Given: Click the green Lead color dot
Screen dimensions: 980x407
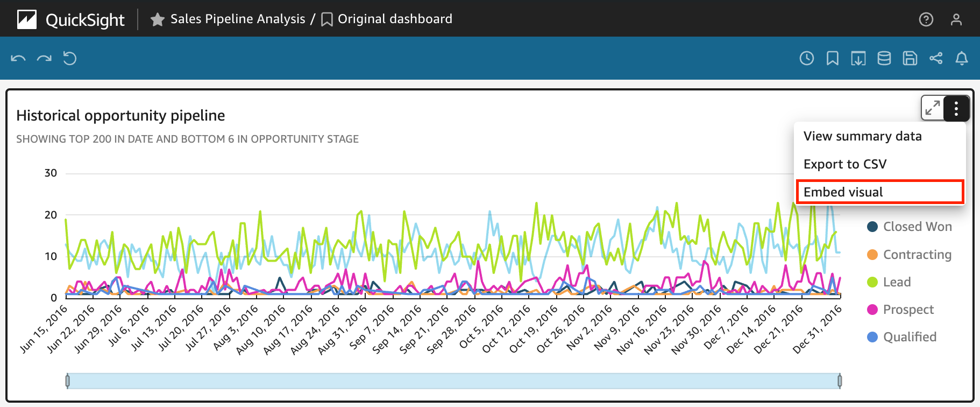Looking at the screenshot, I should click(872, 282).
